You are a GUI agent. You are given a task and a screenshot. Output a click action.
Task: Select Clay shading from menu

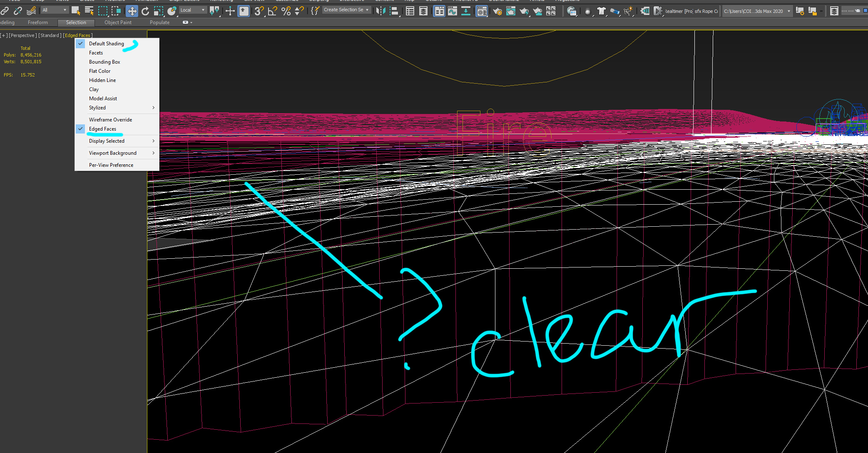94,89
